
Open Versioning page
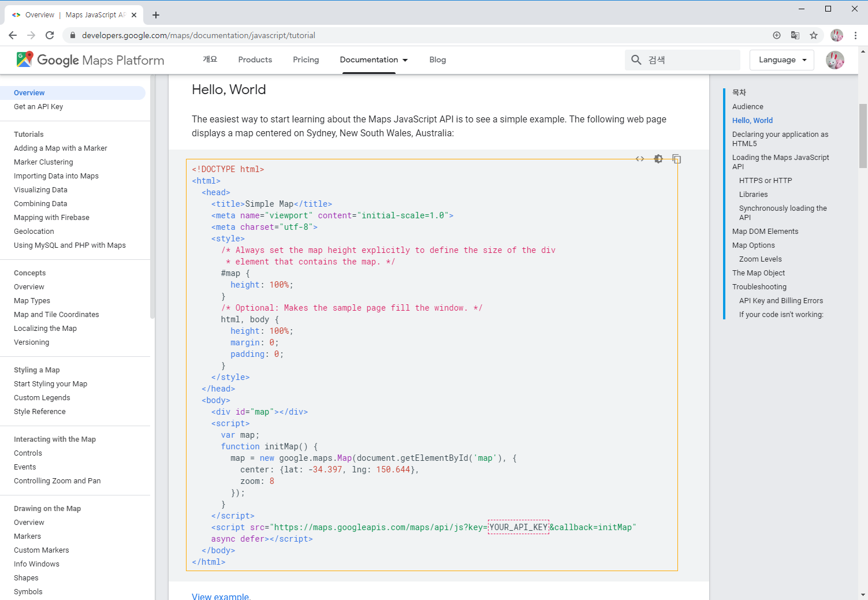point(31,342)
